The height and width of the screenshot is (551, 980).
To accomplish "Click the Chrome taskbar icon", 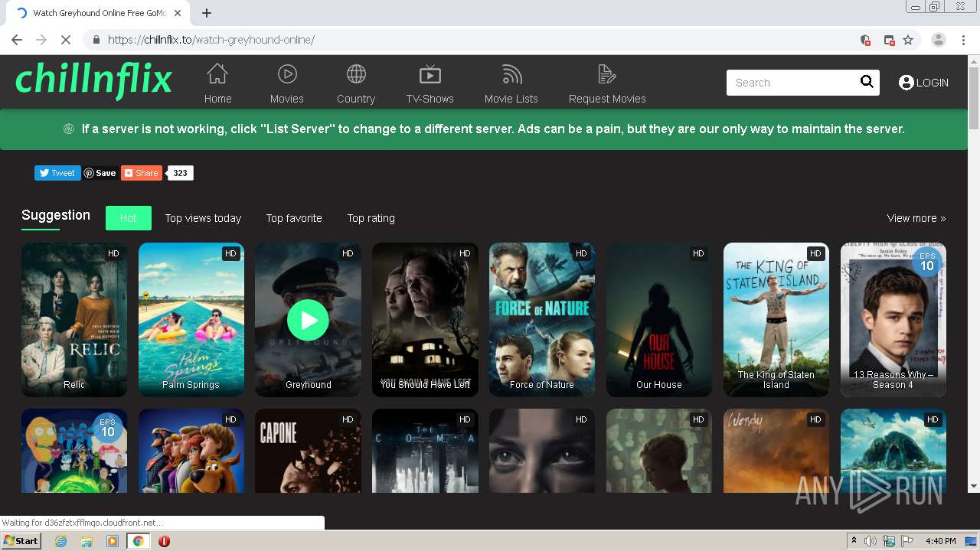I will pyautogui.click(x=139, y=541).
